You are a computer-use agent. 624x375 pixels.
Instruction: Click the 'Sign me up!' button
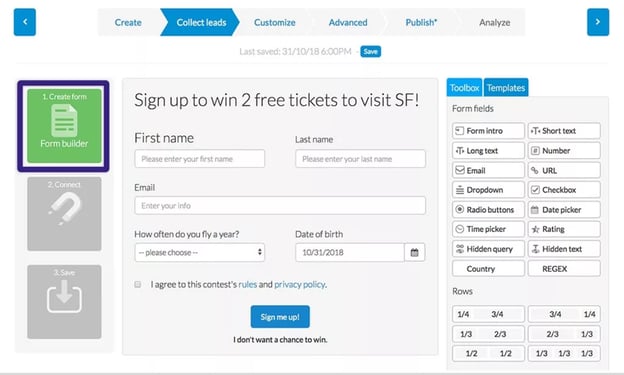pos(280,317)
